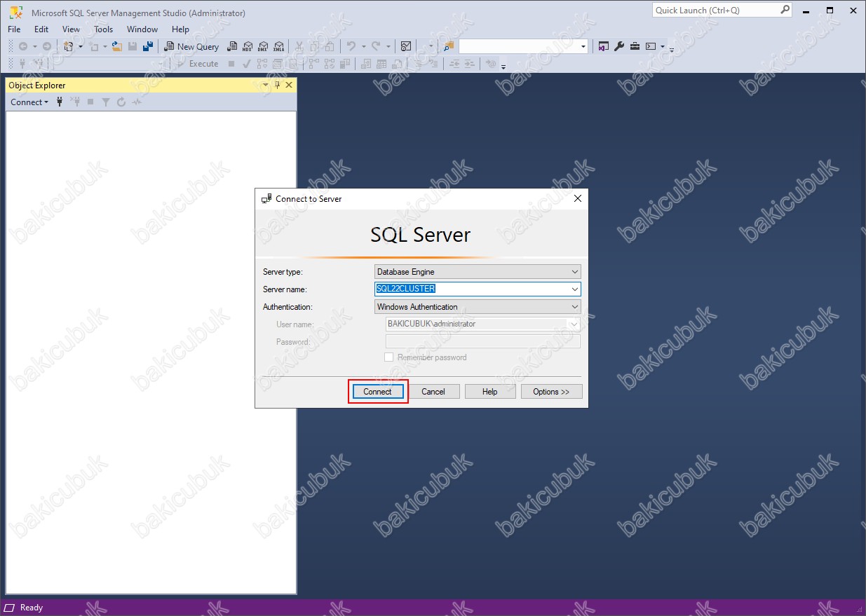Click the command window terminal icon

(x=651, y=46)
